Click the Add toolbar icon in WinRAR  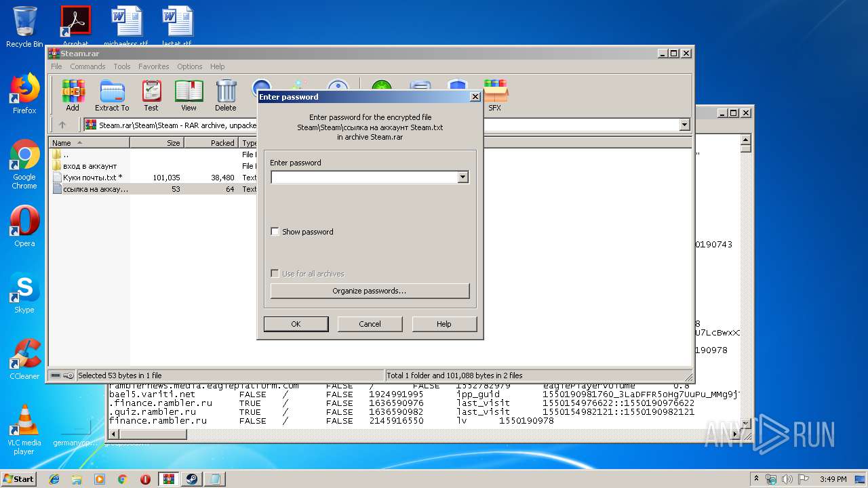point(73,96)
